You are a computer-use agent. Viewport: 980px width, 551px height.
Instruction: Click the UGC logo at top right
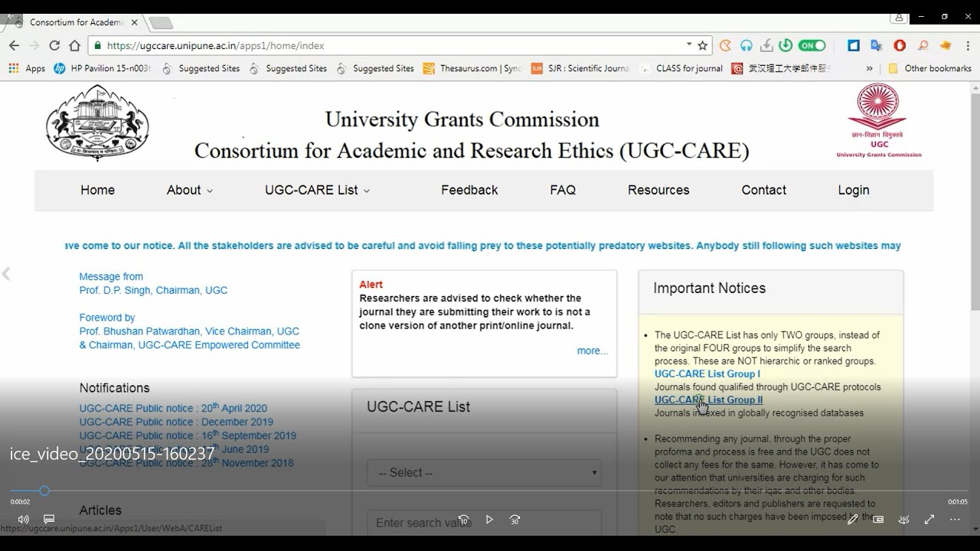click(879, 120)
